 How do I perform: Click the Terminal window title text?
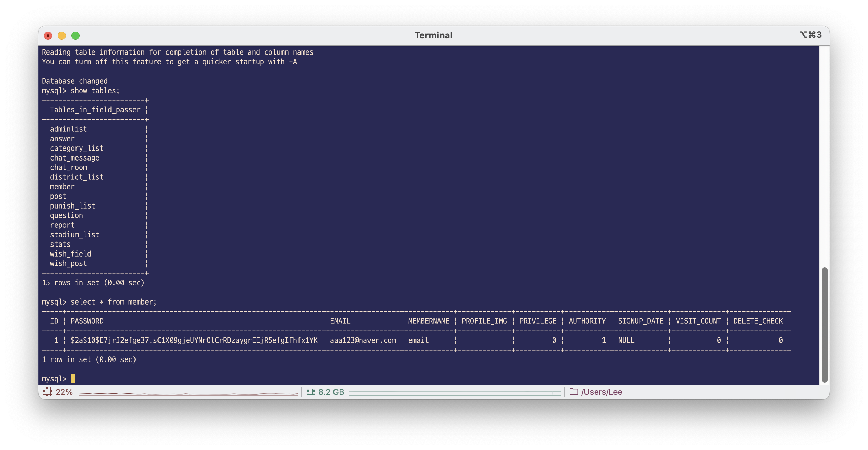[x=433, y=35]
